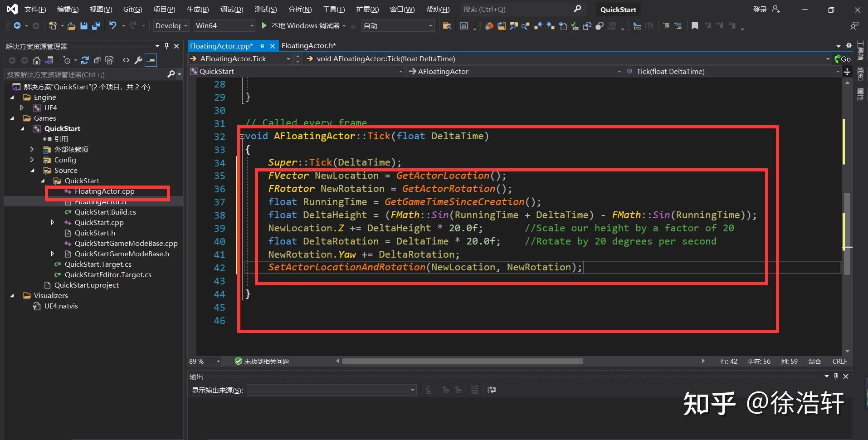
Task: Click the Solution Explorer Home icon
Action: 37,60
